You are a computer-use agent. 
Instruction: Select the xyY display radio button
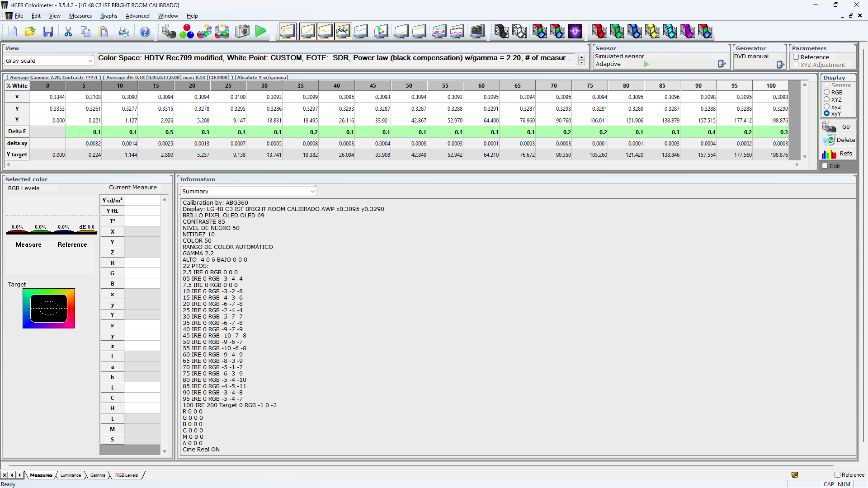pos(827,113)
